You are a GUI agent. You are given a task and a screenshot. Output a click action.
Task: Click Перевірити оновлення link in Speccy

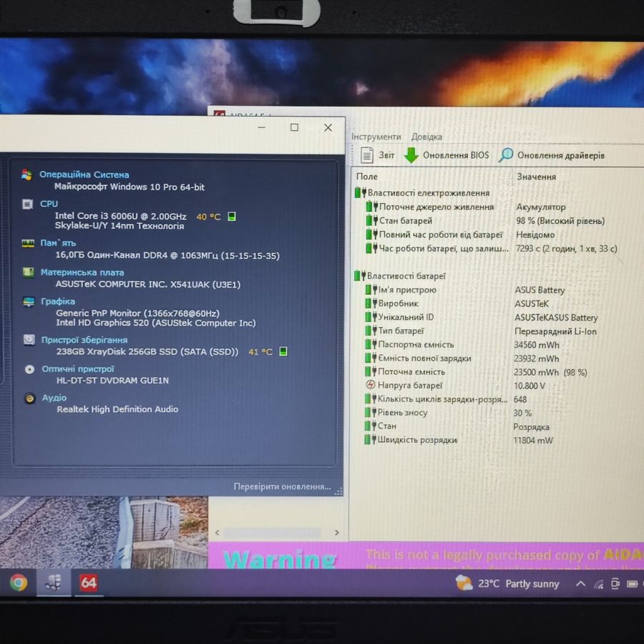(x=282, y=487)
